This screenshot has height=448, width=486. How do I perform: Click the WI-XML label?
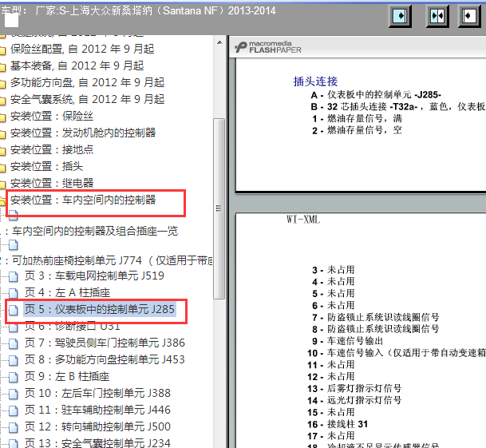click(x=303, y=220)
